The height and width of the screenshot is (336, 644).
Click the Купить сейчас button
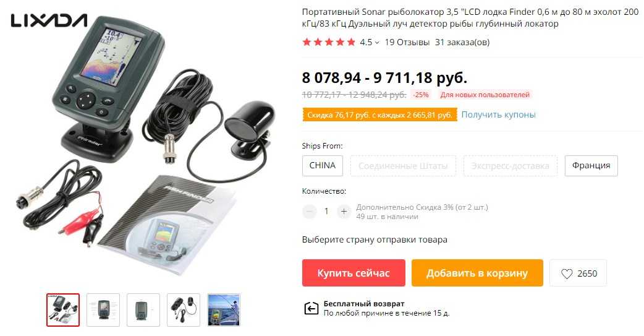[354, 273]
